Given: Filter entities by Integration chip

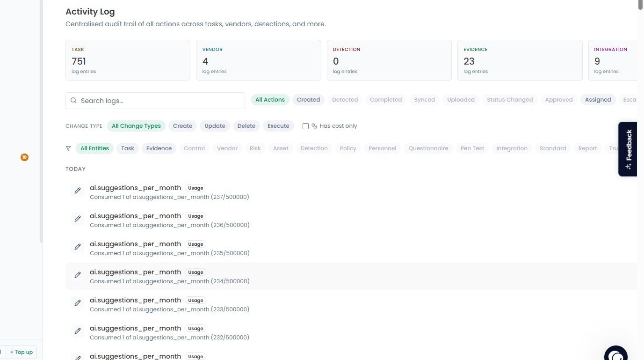Looking at the screenshot, I should point(512,148).
